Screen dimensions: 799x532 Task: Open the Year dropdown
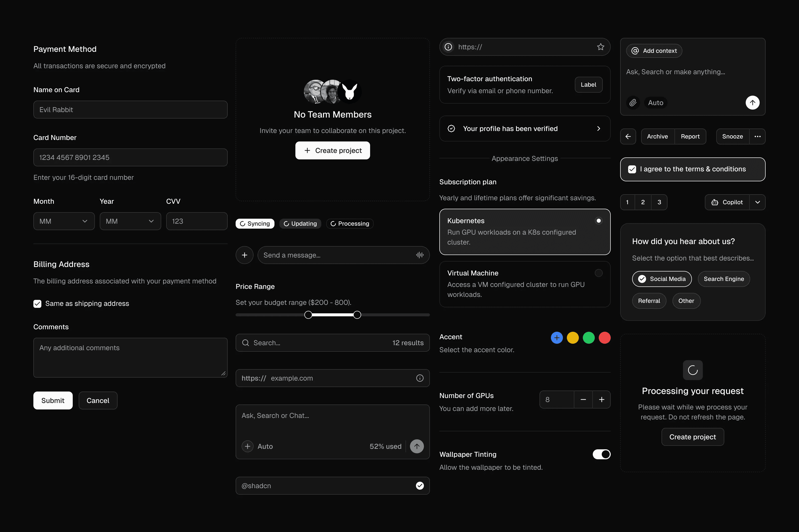(x=130, y=221)
